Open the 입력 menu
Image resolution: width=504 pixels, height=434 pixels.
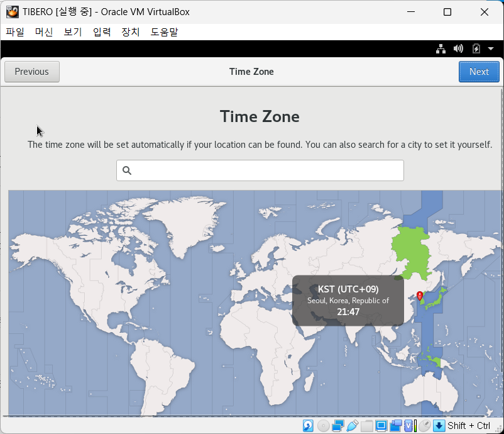pyautogui.click(x=102, y=32)
